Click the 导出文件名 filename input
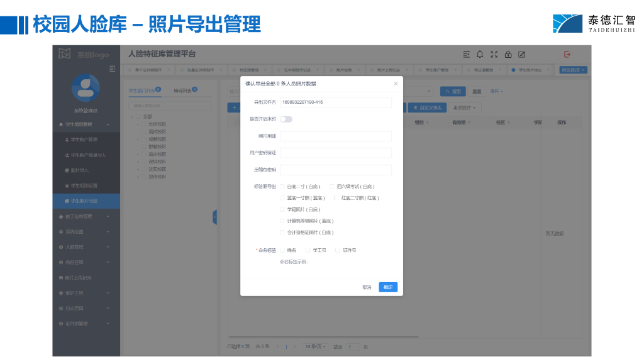Viewport: 644px width, 362px height. point(336,102)
